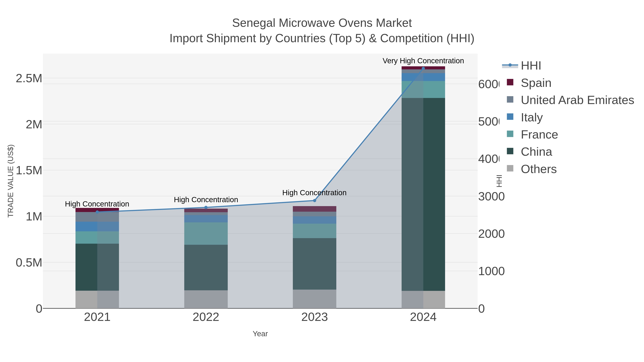644x362 pixels.
Task: Click the France segment of 2022 bar
Action: point(206,234)
